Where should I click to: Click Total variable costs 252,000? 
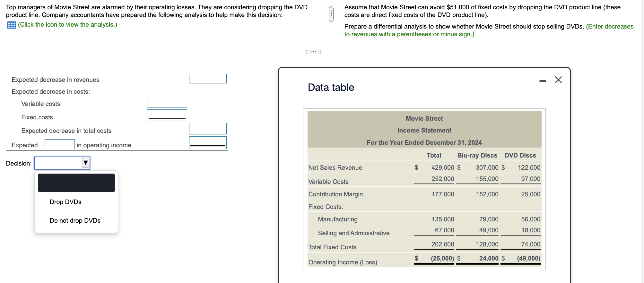click(443, 179)
